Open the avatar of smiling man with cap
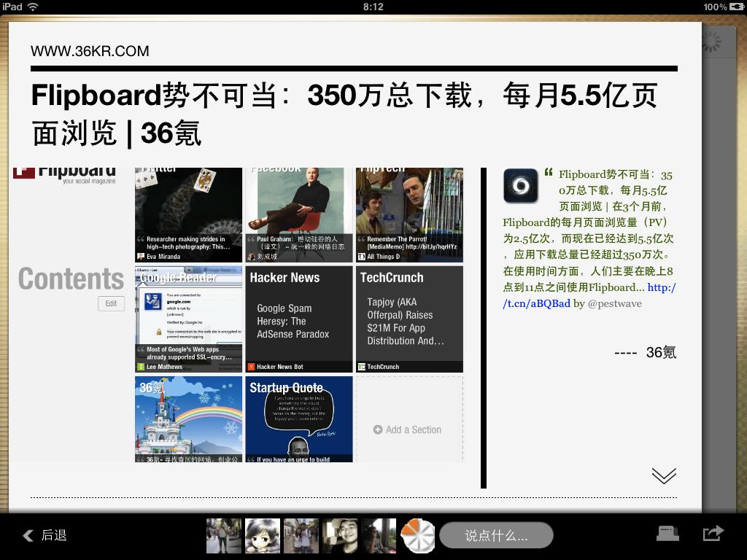 (340, 536)
